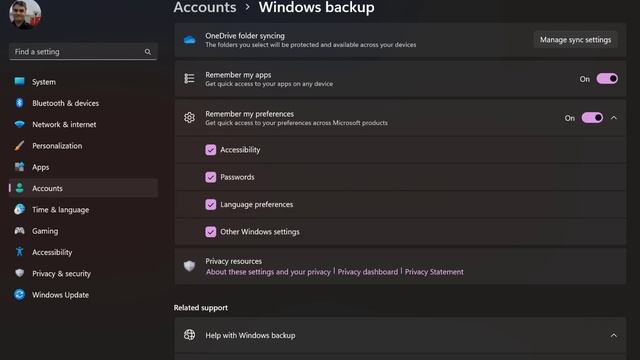Click the Personalization paintbrush icon
This screenshot has height=360, width=640.
(19, 145)
